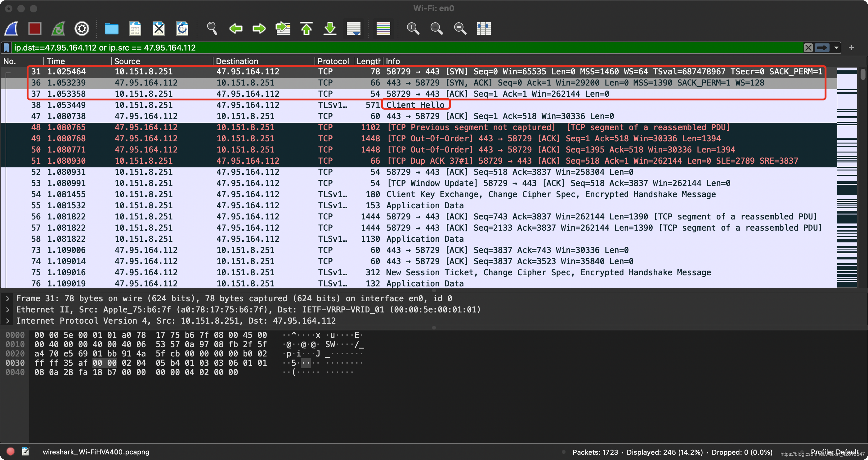
Task: Open the filter bookmark menu
Action: [x=7, y=48]
